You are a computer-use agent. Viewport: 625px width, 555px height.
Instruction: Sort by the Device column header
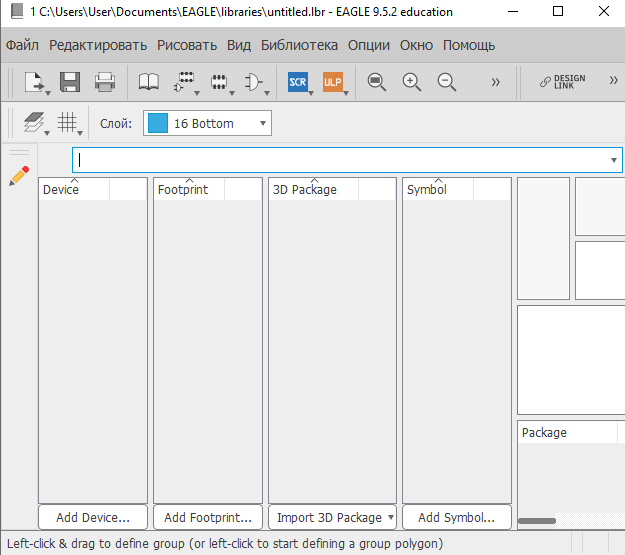tap(74, 189)
